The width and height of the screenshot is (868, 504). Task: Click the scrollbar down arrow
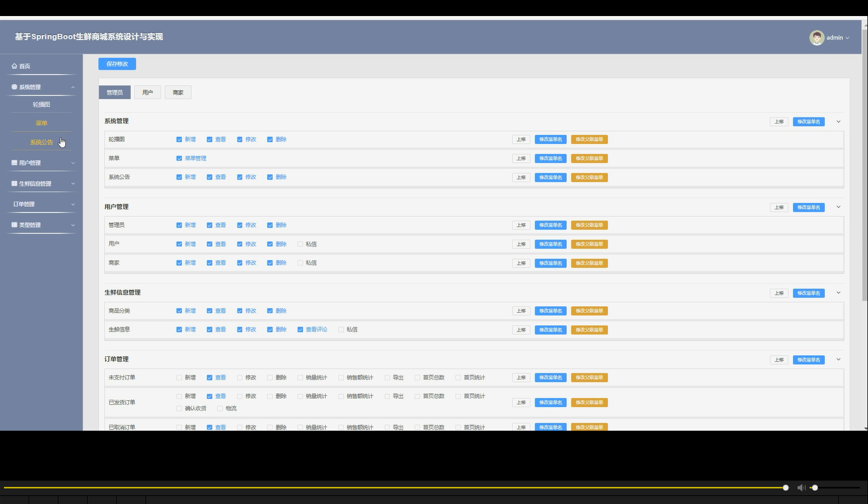point(865,428)
